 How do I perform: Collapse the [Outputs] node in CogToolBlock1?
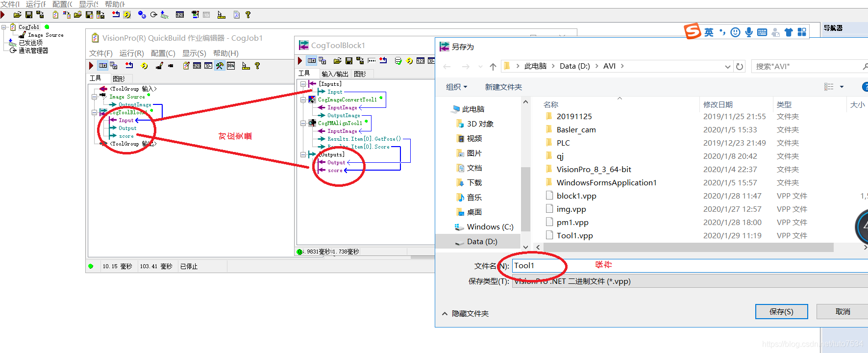[303, 154]
